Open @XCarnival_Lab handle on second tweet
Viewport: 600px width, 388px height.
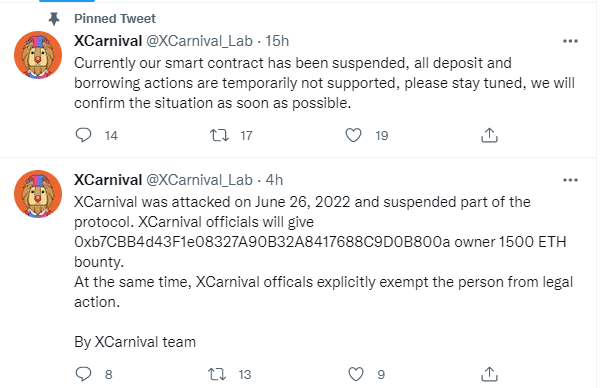[199, 180]
